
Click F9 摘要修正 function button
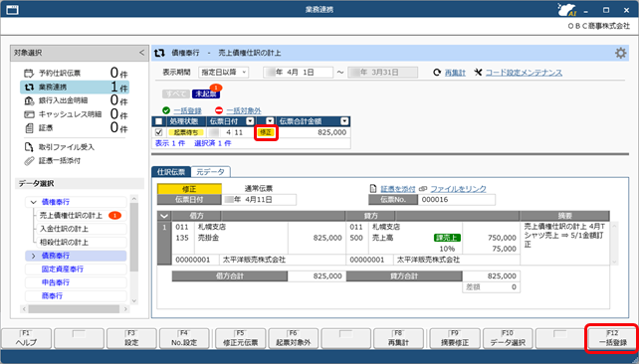pyautogui.click(x=455, y=339)
